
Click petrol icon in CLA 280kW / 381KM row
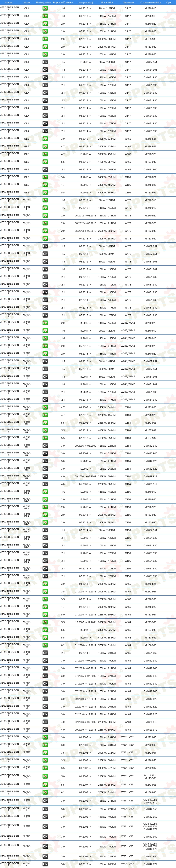point(45,47)
